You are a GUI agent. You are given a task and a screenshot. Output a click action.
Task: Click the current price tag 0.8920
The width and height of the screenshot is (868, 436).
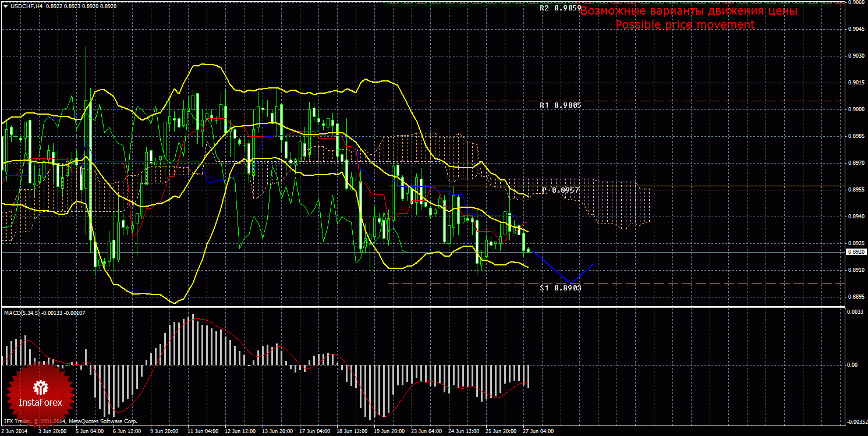(x=855, y=252)
